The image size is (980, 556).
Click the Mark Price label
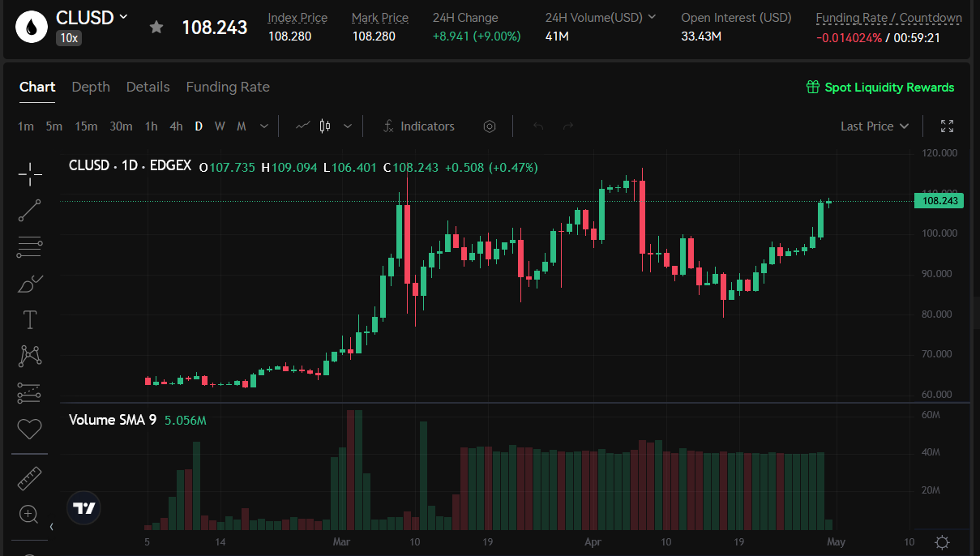(380, 18)
